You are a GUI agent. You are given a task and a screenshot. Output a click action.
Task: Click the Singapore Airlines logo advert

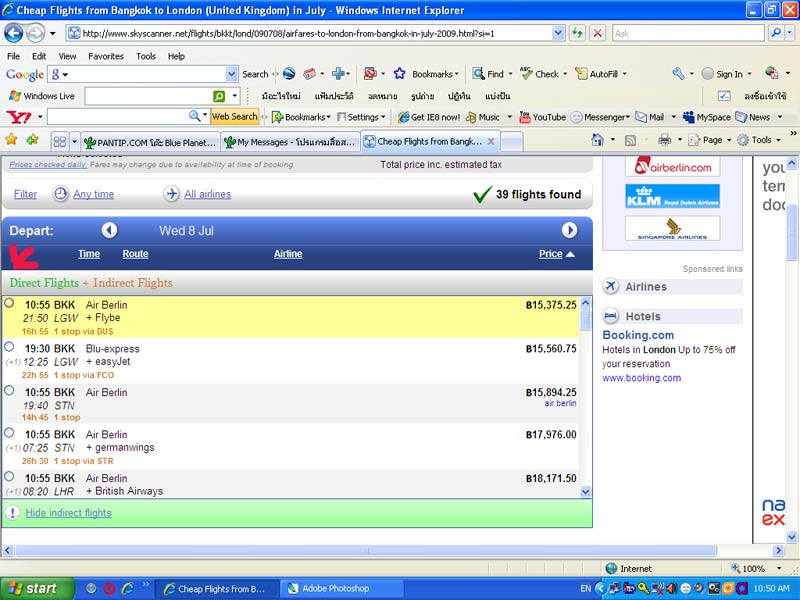(672, 228)
